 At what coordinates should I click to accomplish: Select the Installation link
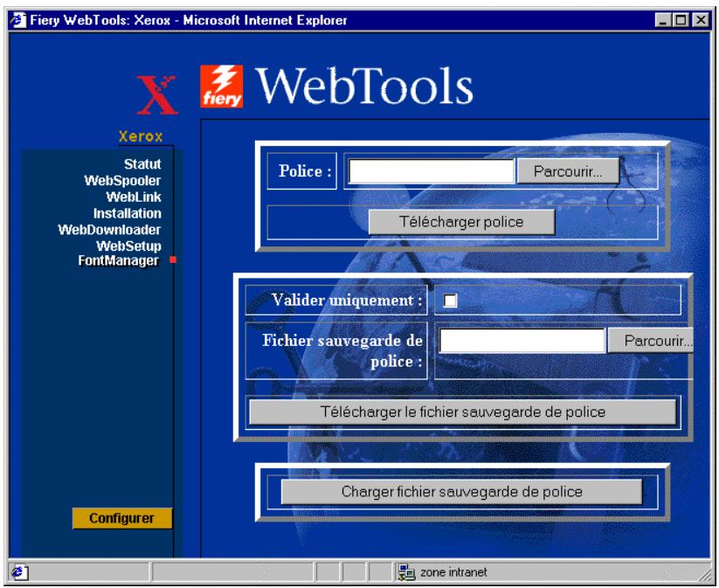[127, 213]
